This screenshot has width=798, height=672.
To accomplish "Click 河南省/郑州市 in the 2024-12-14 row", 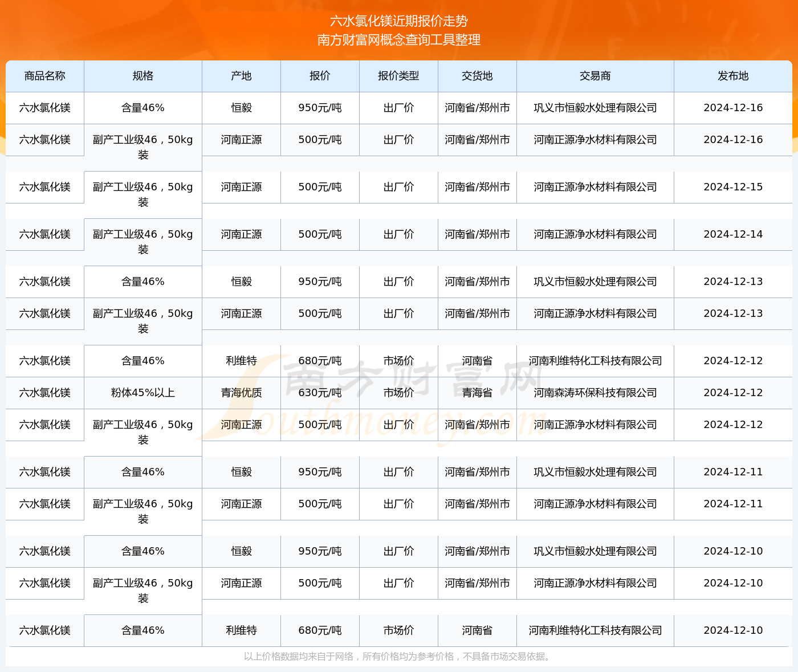I will [477, 234].
